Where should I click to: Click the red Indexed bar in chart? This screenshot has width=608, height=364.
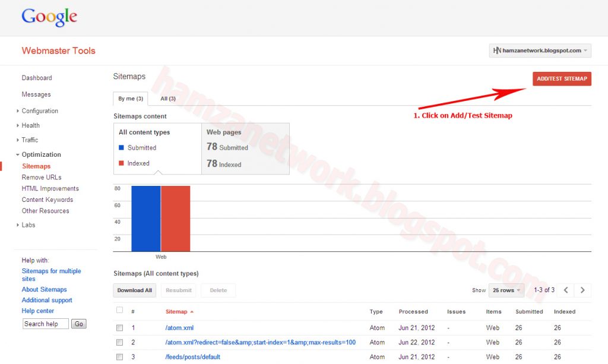point(176,219)
